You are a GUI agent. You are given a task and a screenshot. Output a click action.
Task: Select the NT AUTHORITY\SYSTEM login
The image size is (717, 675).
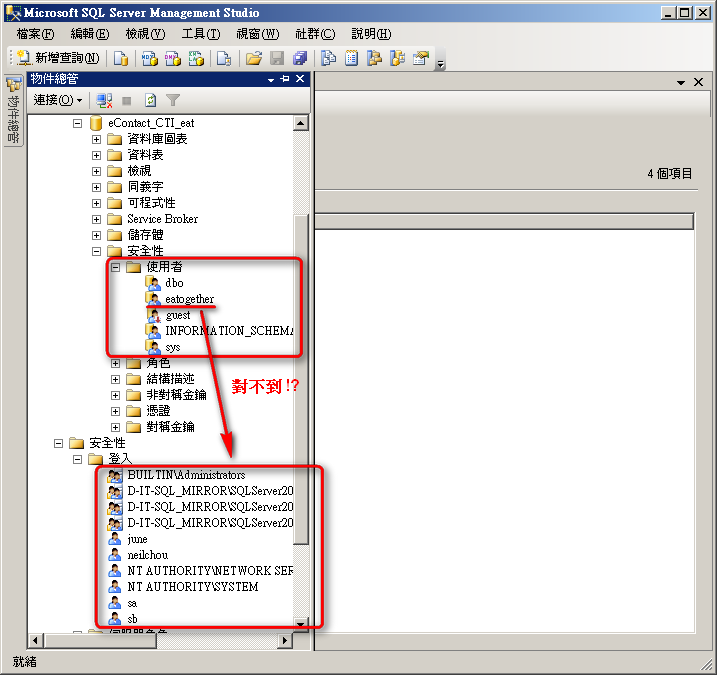tap(193, 587)
